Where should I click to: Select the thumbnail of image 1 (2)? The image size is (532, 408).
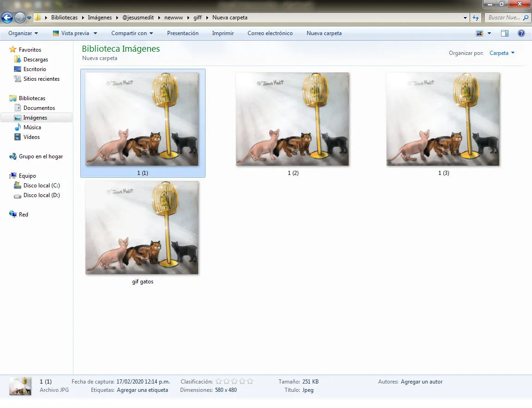click(x=292, y=119)
